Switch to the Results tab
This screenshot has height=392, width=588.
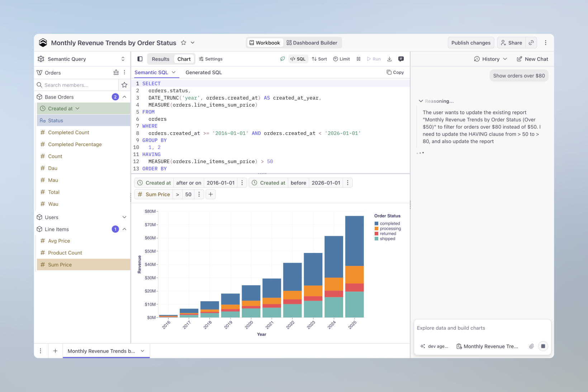click(160, 59)
